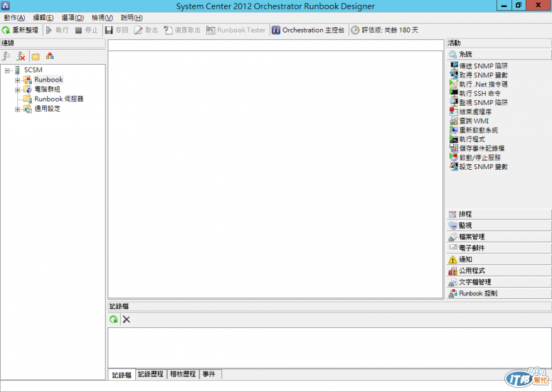Expand the 電腦群組 node

17,90
